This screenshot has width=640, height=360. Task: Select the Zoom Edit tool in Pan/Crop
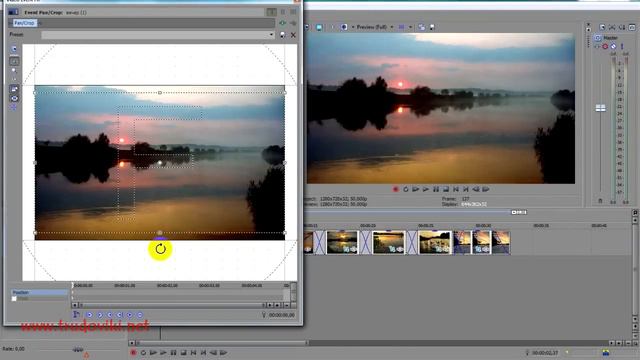point(14,71)
